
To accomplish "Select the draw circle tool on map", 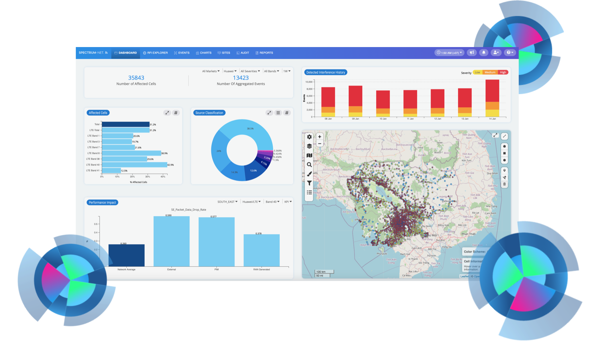I will click(x=505, y=160).
